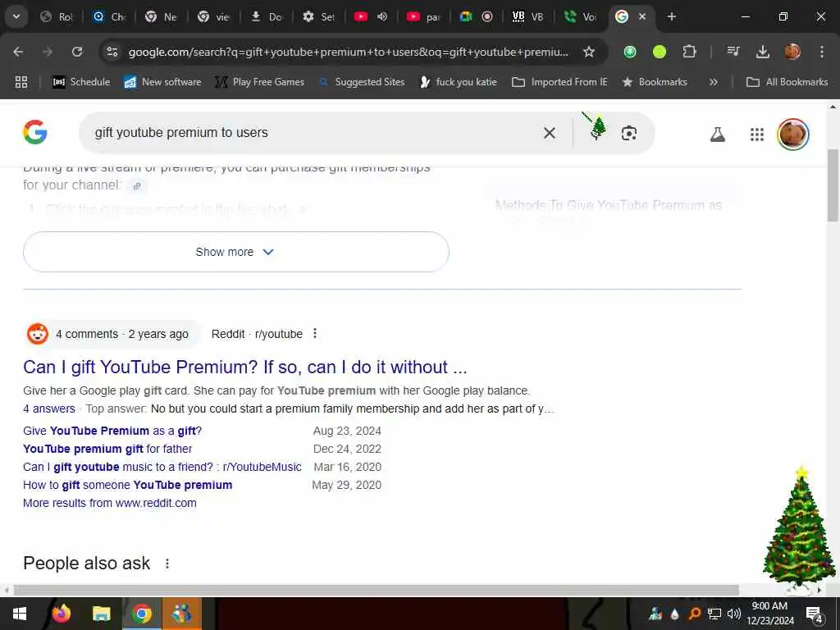Viewport: 840px width, 630px height.
Task: Open the Google apps grid
Action: click(x=757, y=135)
